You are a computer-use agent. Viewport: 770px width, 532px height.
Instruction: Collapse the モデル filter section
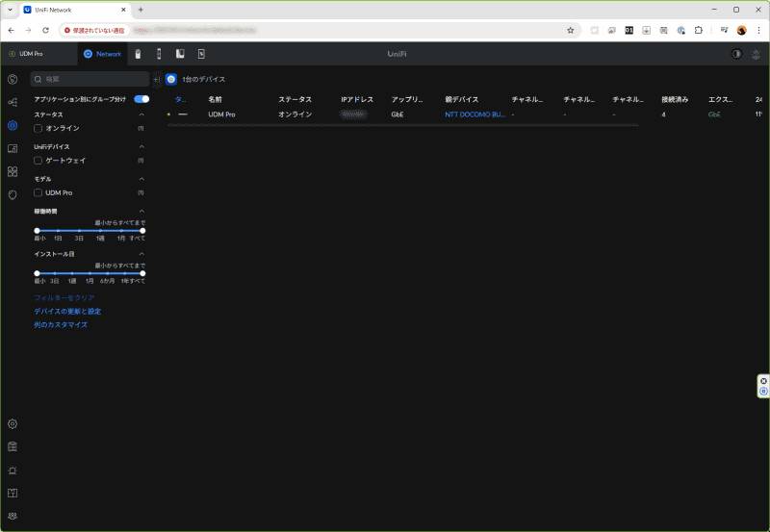tap(141, 179)
